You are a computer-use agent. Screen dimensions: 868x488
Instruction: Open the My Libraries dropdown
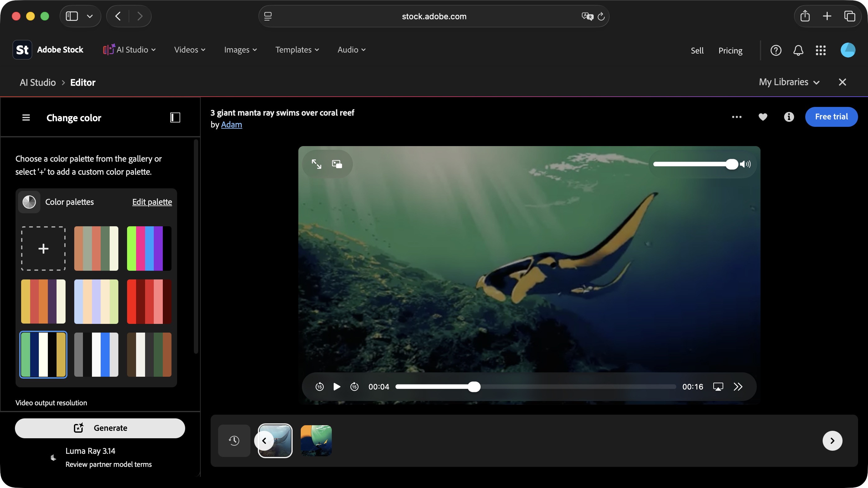coord(789,82)
